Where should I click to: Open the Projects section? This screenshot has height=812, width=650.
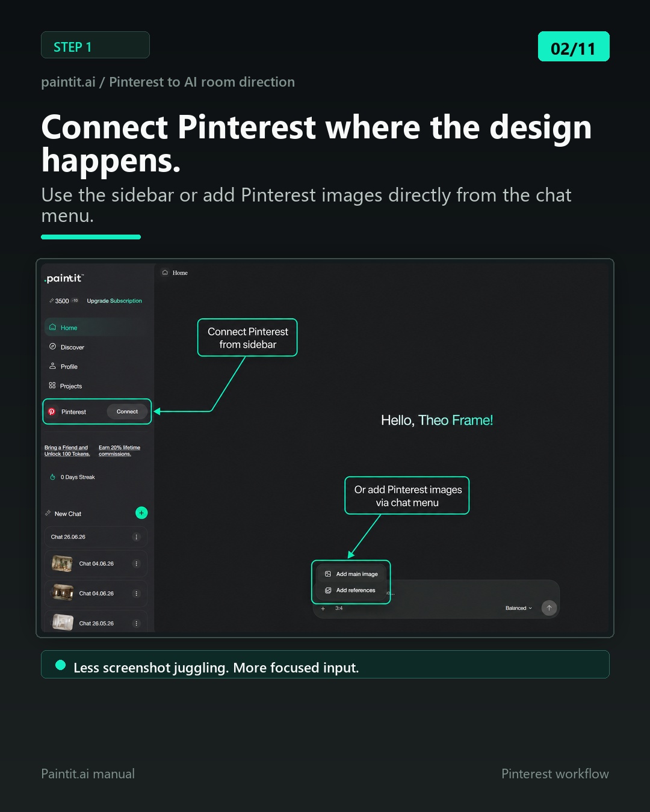pos(65,386)
